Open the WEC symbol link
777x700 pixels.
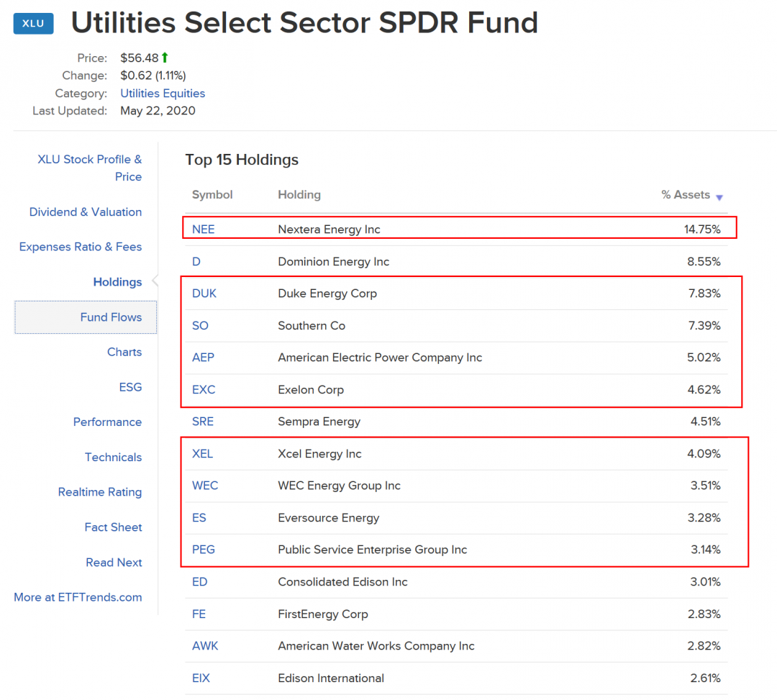[x=205, y=486]
